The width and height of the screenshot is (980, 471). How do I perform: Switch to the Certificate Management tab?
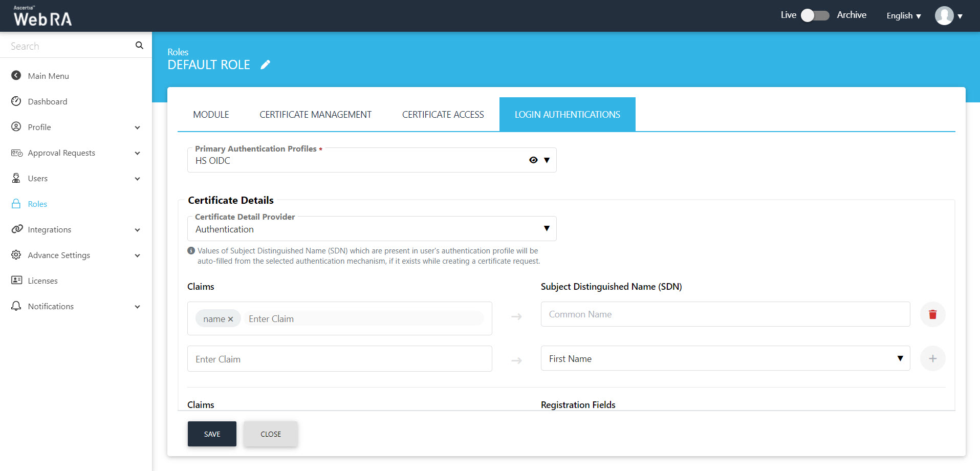click(x=315, y=115)
